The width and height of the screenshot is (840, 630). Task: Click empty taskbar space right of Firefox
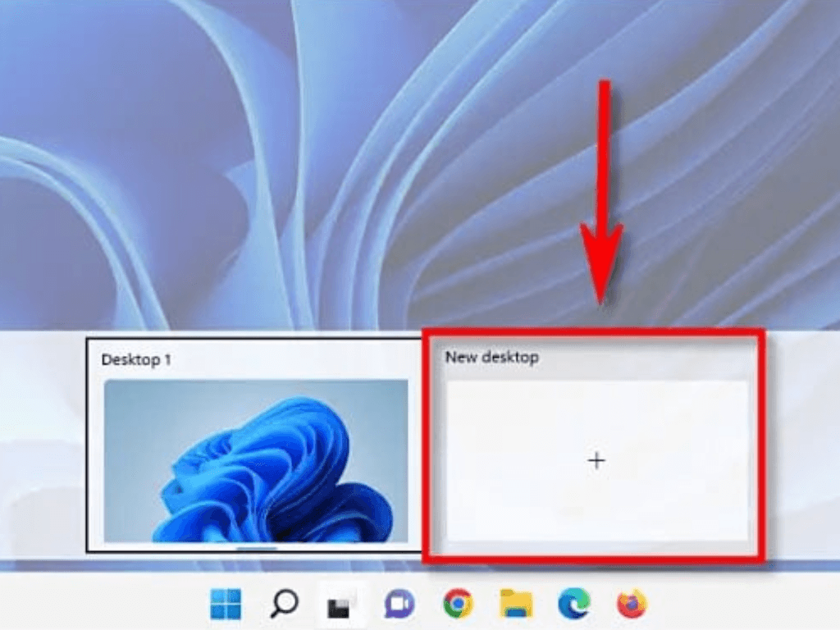(x=738, y=605)
